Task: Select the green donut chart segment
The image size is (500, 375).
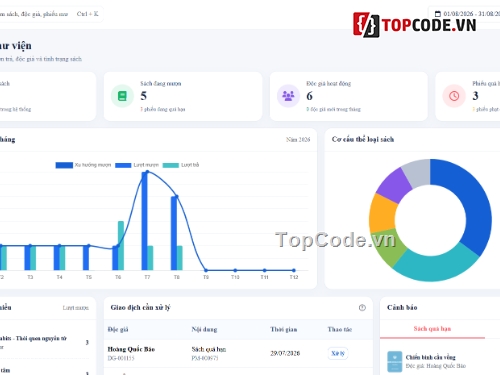Action: pos(390,247)
